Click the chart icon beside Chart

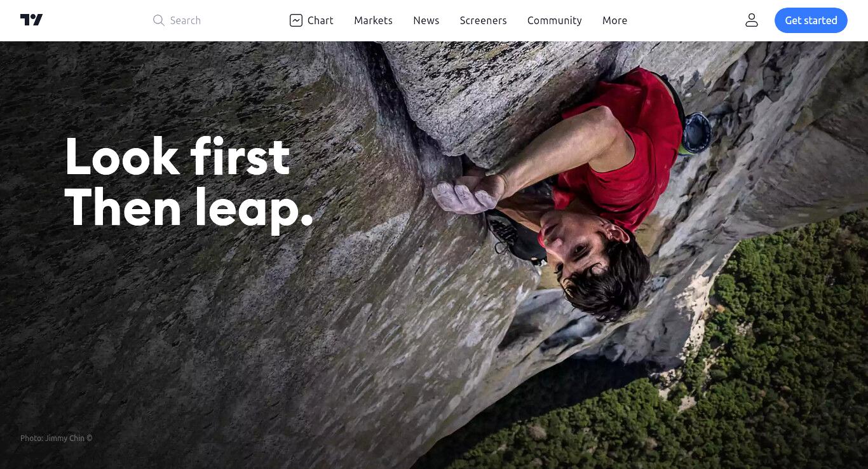coord(296,20)
